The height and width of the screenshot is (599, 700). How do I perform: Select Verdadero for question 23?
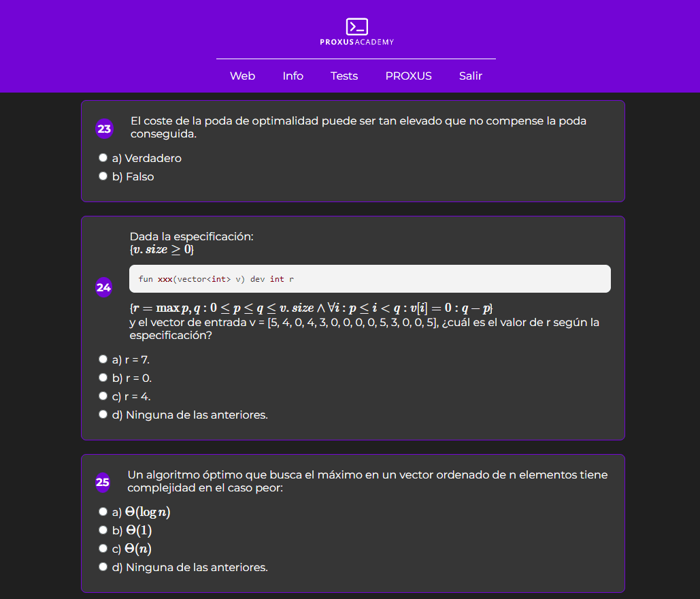(x=103, y=158)
